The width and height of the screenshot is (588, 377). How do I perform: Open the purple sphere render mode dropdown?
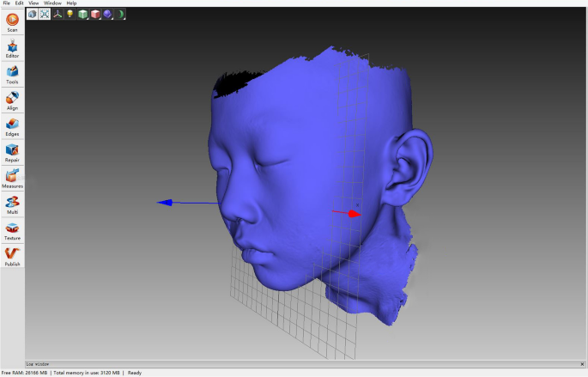tap(107, 15)
